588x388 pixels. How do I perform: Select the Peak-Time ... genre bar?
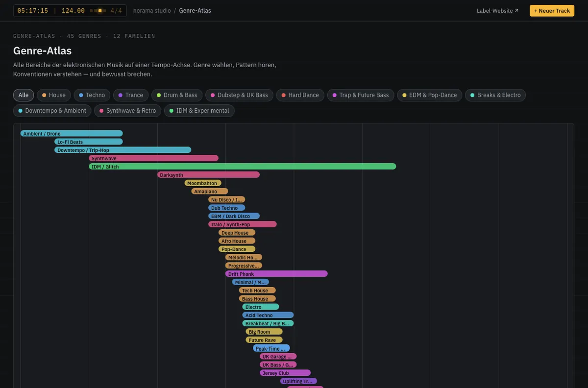click(x=271, y=348)
